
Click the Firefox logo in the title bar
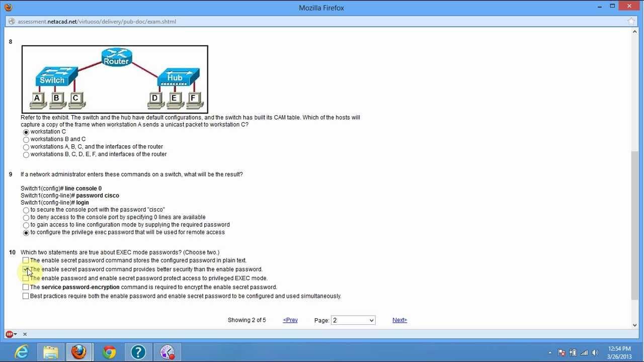coord(8,7)
